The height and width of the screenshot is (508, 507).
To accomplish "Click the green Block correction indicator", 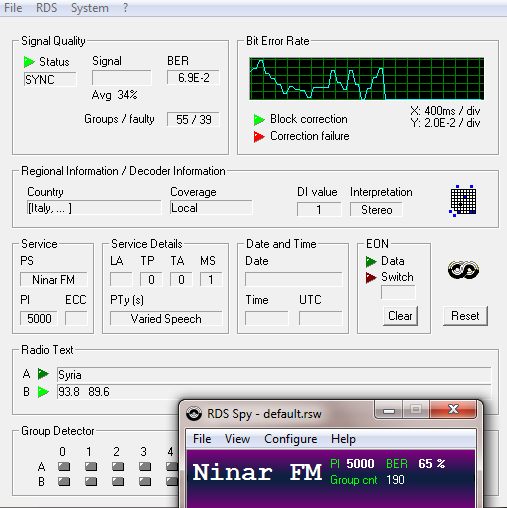I will pos(259,119).
